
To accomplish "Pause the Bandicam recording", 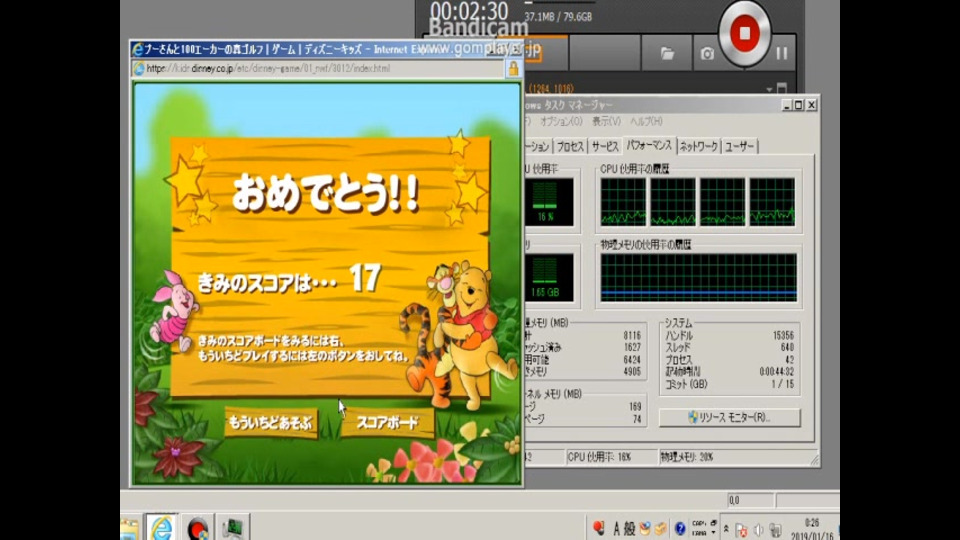I will point(782,53).
